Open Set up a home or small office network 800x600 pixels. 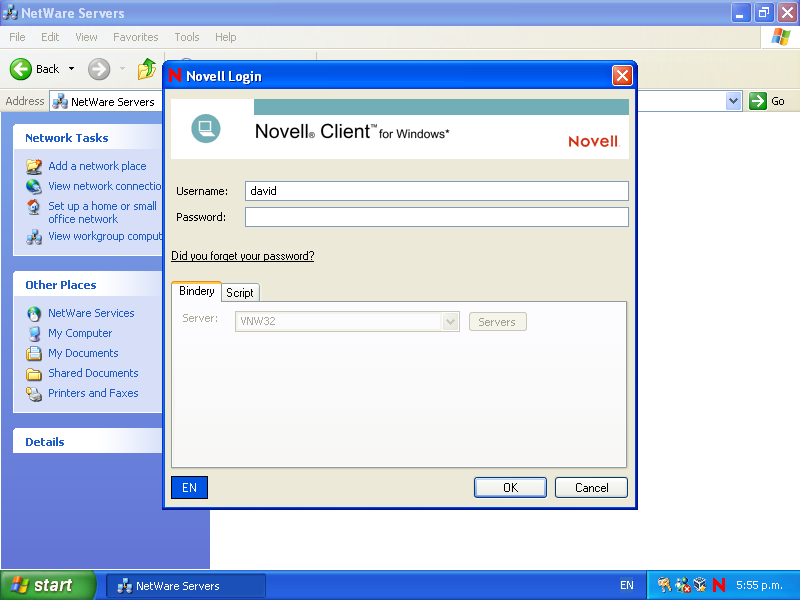(103, 212)
